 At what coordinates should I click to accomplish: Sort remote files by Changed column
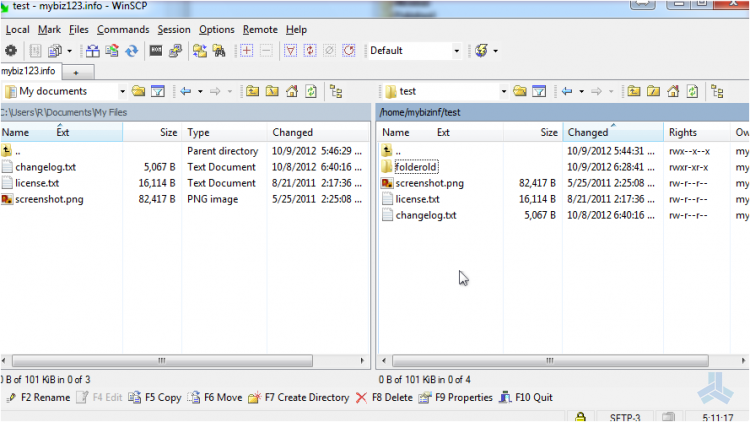click(613, 133)
